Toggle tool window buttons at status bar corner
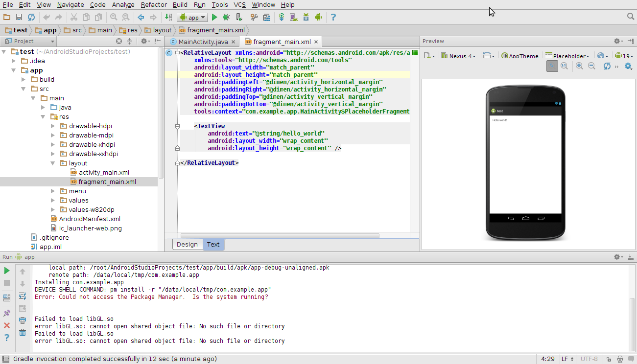 click(5, 359)
